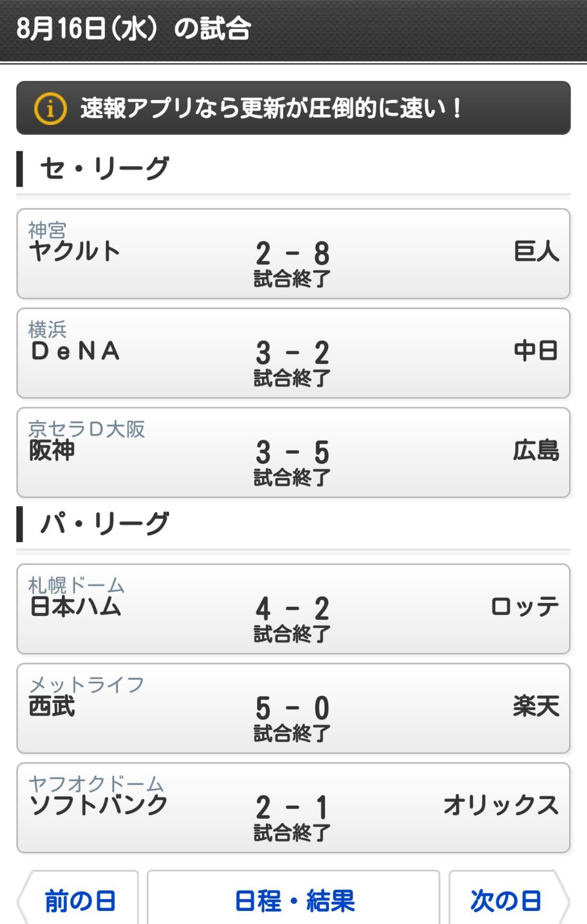
Task: Click the info icon in the banner
Action: click(50, 108)
